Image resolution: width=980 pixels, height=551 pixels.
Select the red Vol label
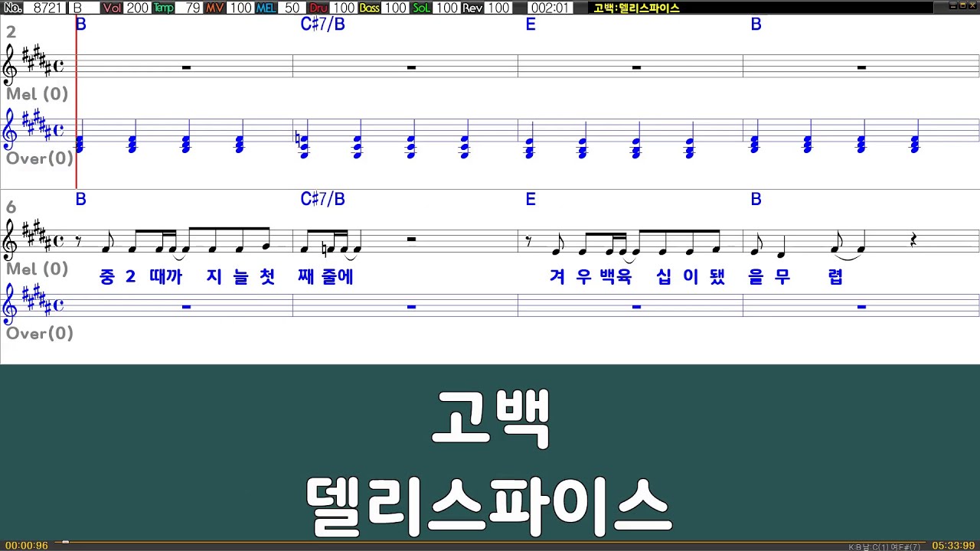tap(112, 8)
